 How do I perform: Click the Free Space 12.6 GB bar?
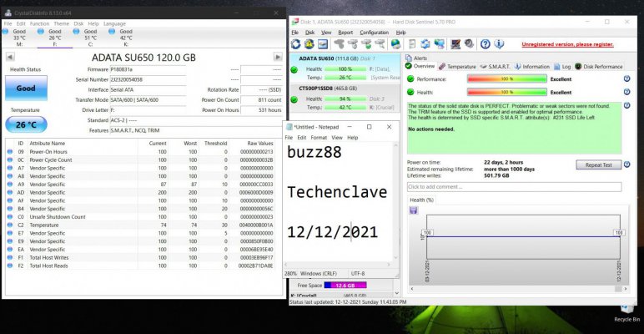[x=345, y=285]
